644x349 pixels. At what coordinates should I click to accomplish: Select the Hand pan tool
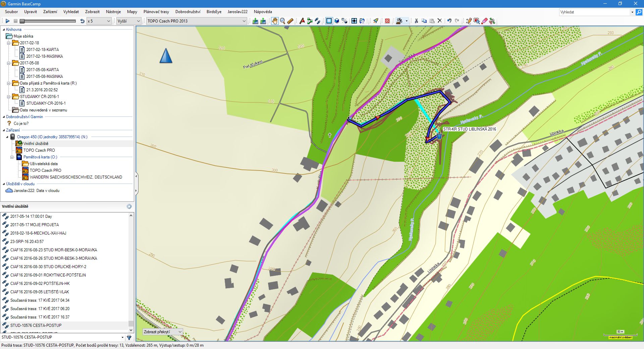[275, 21]
